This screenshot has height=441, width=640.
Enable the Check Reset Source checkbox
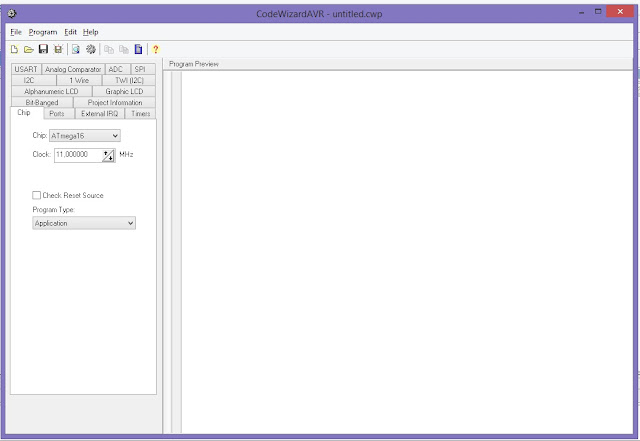coord(36,195)
